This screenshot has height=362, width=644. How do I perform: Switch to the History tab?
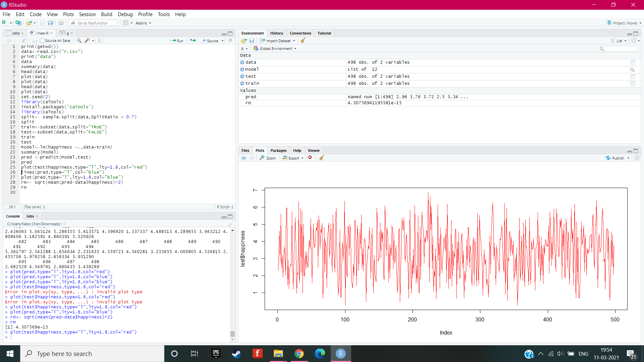tap(276, 33)
